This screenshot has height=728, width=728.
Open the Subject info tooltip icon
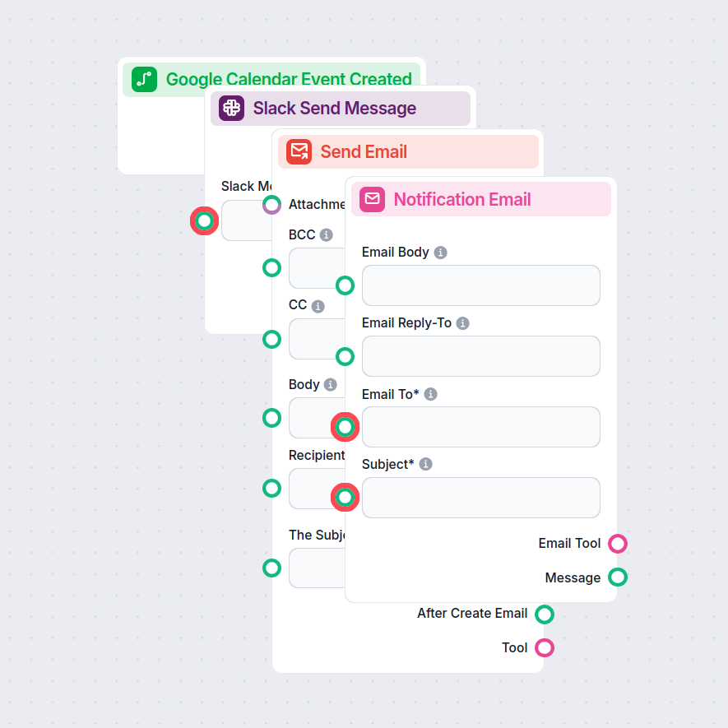pyautogui.click(x=425, y=464)
